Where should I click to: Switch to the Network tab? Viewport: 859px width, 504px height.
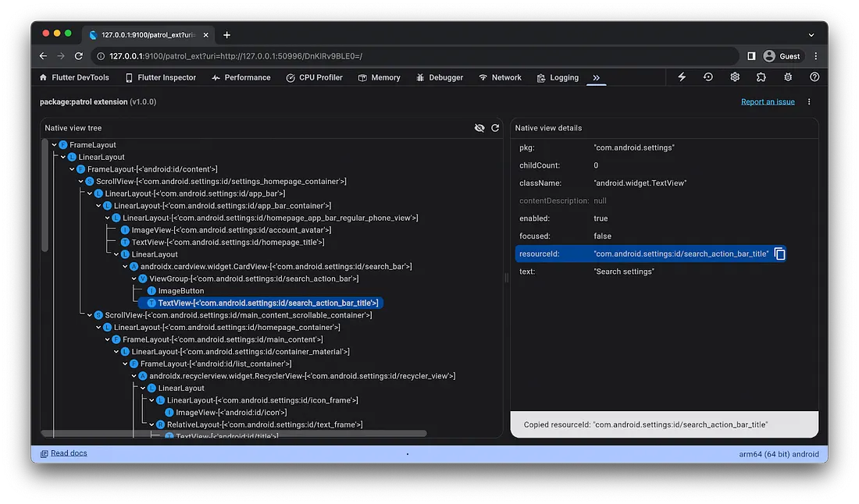tap(500, 78)
